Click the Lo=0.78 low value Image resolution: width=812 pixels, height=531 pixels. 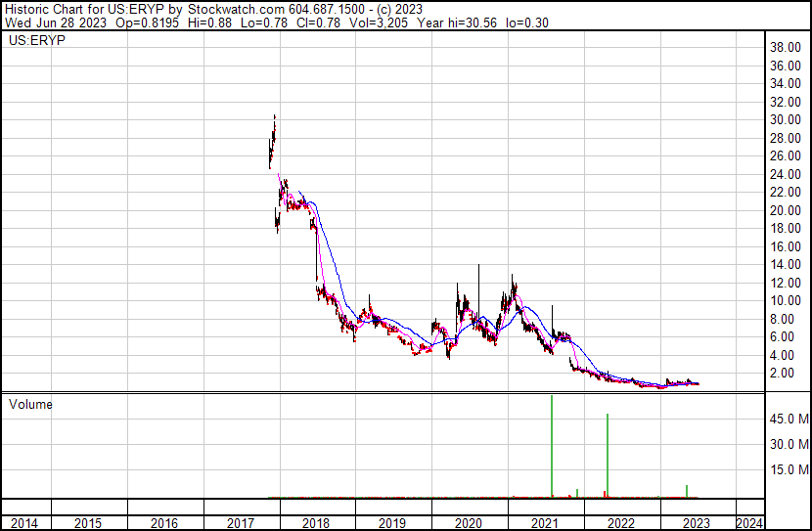(263, 22)
